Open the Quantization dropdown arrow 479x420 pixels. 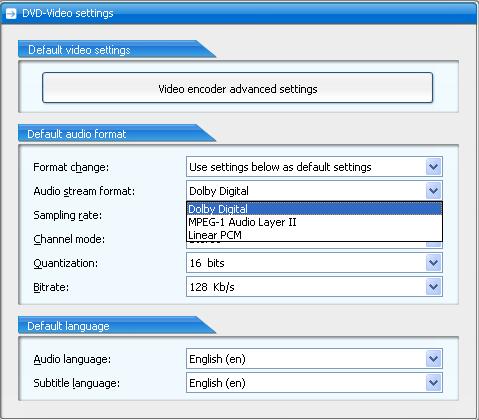pyautogui.click(x=433, y=263)
